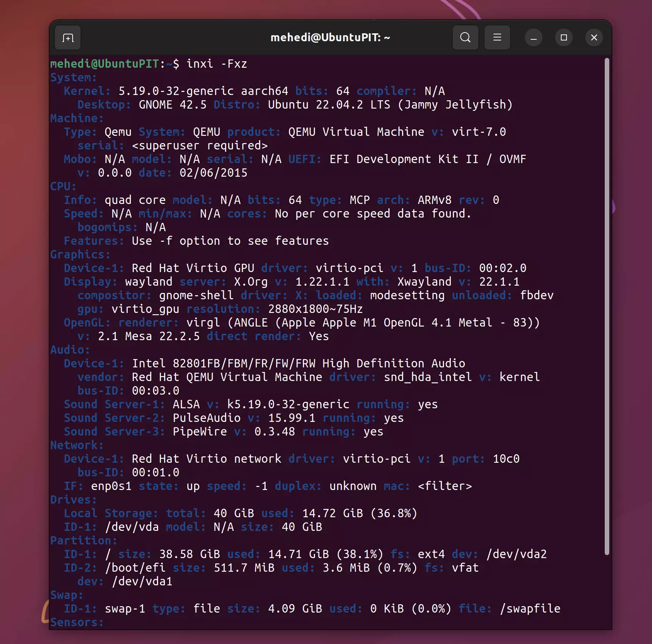The image size is (652, 644).
Task: Select the kernel version '5.19.0-32-generic'
Action: 176,91
